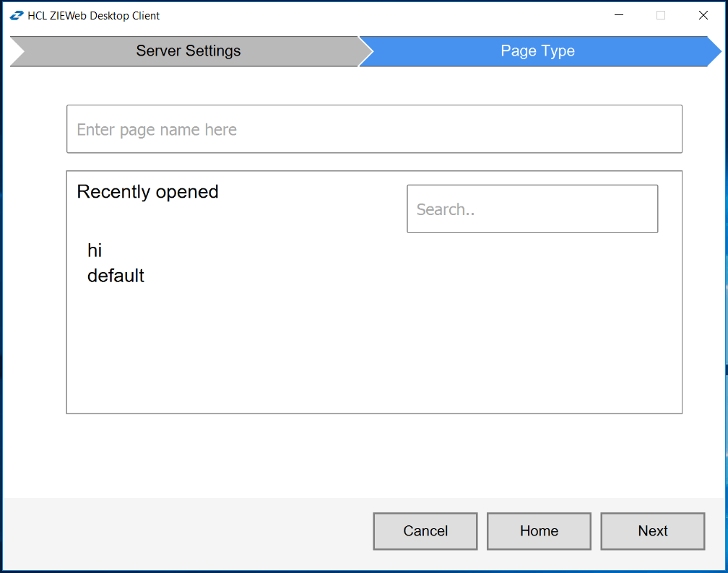Minimize the ZIEWeb Desktop Client window
Viewport: 728px width, 573px height.
pyautogui.click(x=619, y=14)
